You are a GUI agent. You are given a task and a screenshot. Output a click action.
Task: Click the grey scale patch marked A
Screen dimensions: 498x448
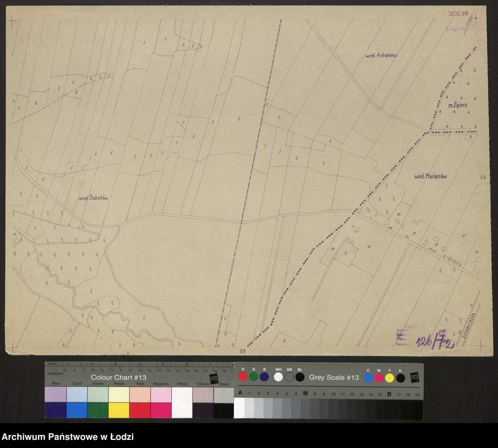tap(239, 408)
